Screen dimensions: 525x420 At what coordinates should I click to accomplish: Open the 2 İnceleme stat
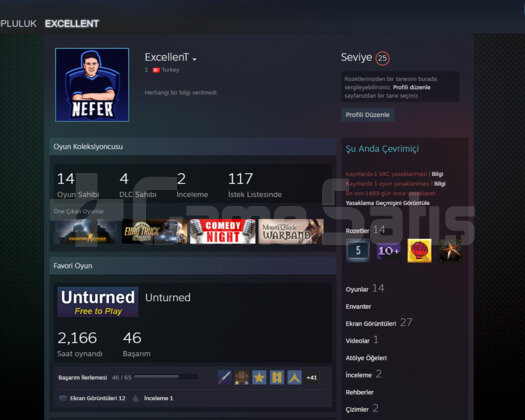tap(192, 185)
